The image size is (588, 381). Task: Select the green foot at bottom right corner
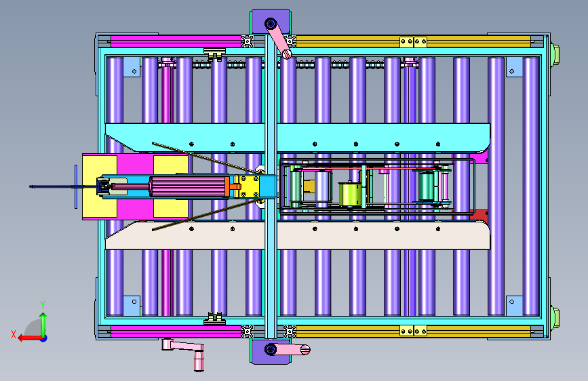(555, 318)
